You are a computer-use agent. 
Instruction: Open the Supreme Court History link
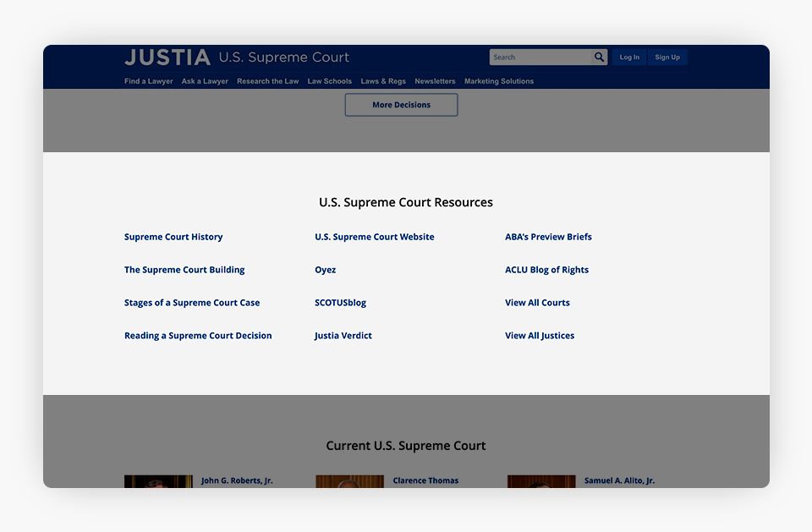pos(173,237)
